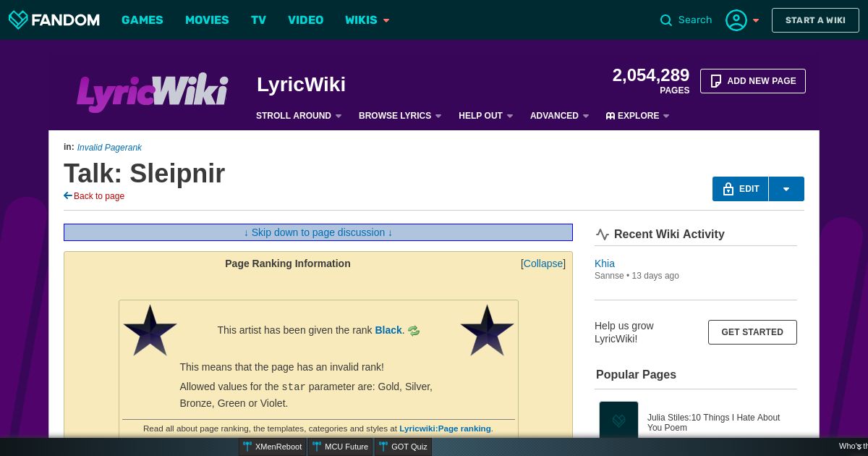Click the 2,054,289 pages counter

tap(651, 80)
